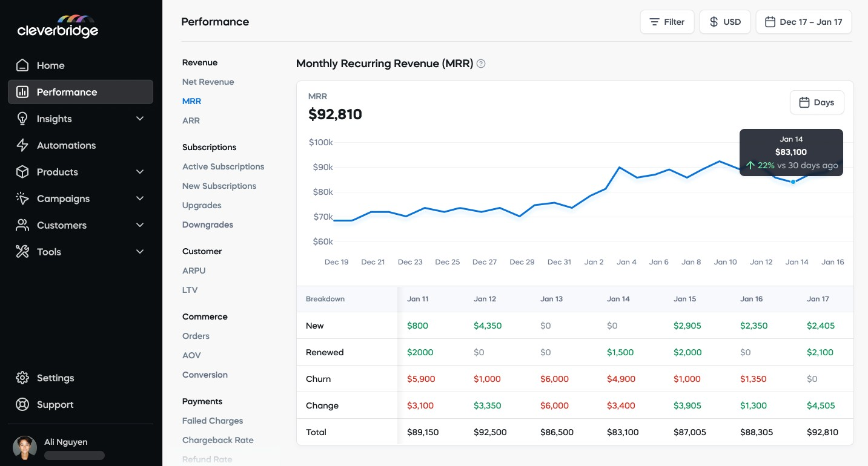Image resolution: width=868 pixels, height=466 pixels.
Task: Click the Home icon in the sidebar
Action: point(22,65)
